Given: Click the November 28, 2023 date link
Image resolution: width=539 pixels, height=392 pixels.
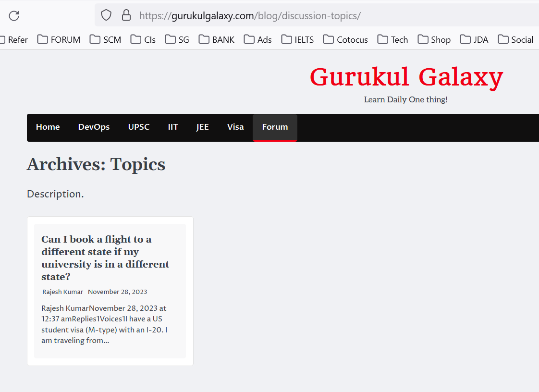Looking at the screenshot, I should click(118, 292).
